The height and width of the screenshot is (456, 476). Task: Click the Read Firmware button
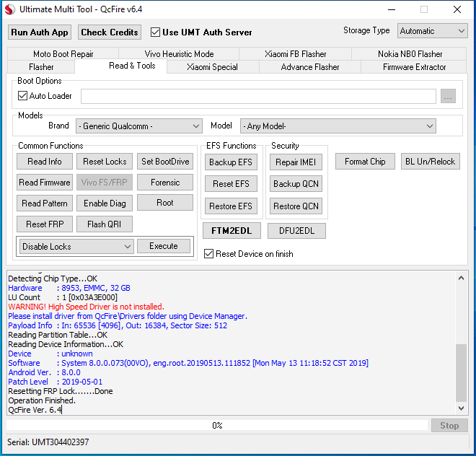point(45,183)
